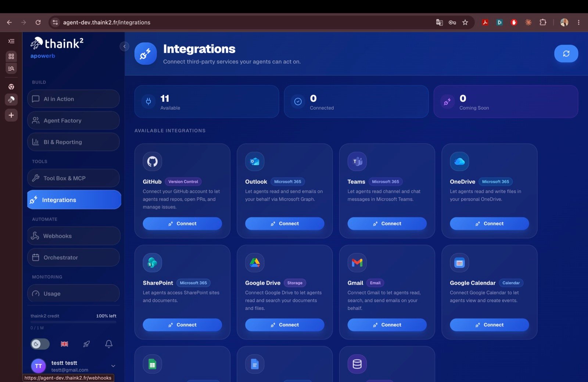Screen dimensions: 588x382
Task: Click the Teams app icon
Action: (357, 161)
